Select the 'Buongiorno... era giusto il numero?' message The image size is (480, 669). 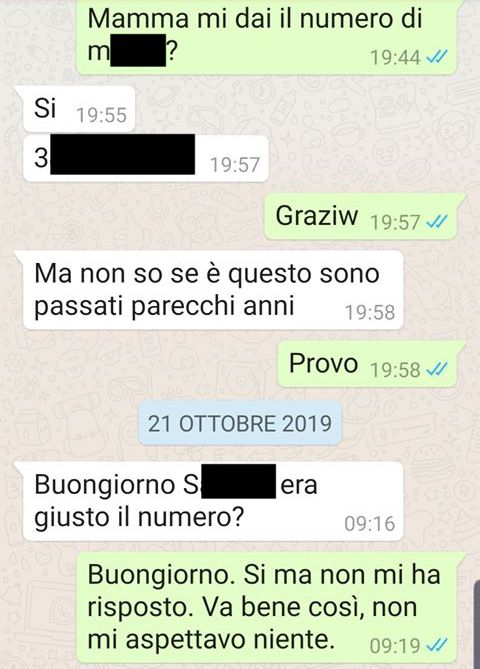pos(213,501)
